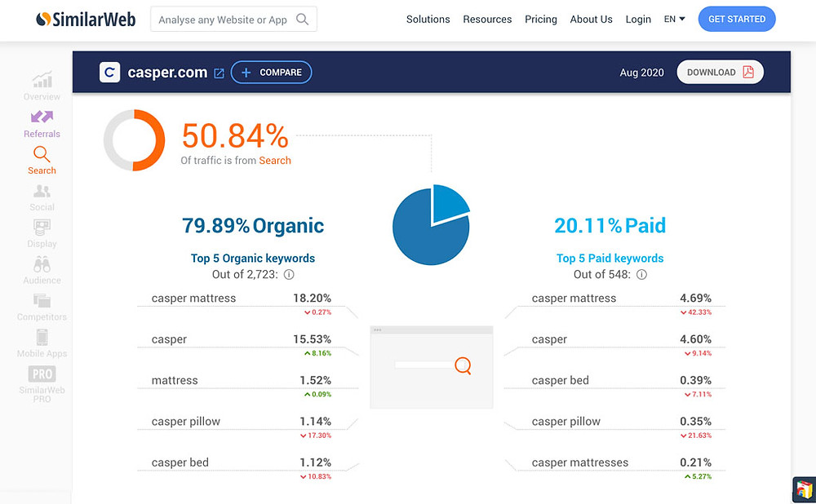This screenshot has width=816, height=504.
Task: Click the colorful widget icon at bottom right
Action: [x=805, y=490]
